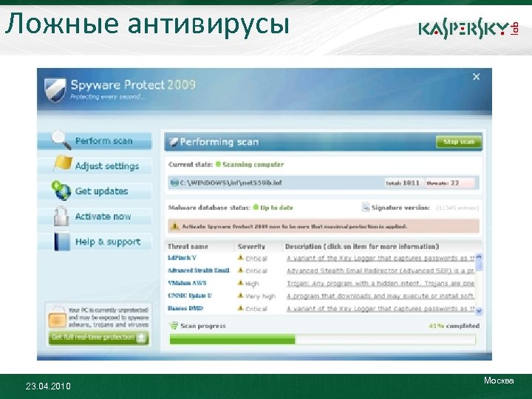Click warning icon beside VMalum AWS severity

(241, 283)
